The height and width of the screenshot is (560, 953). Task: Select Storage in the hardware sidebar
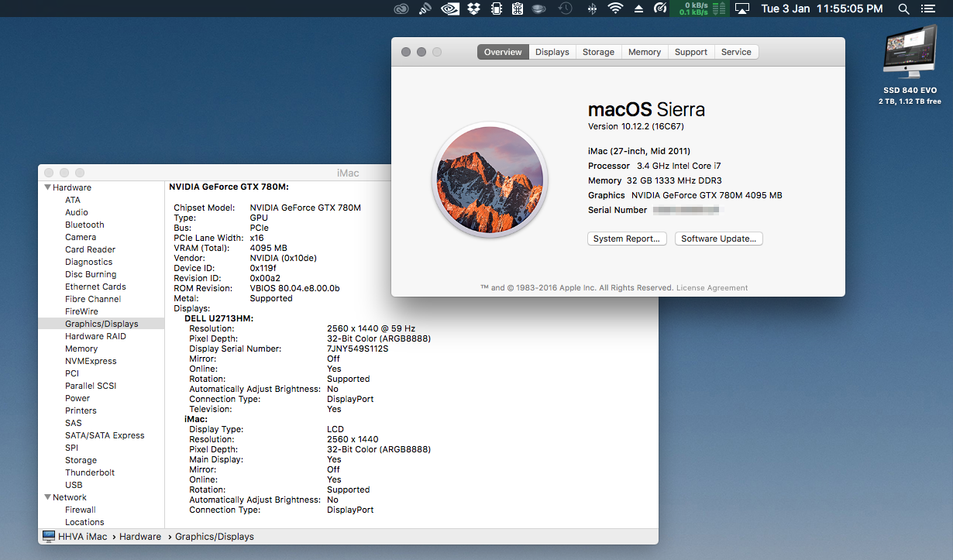[x=81, y=460]
